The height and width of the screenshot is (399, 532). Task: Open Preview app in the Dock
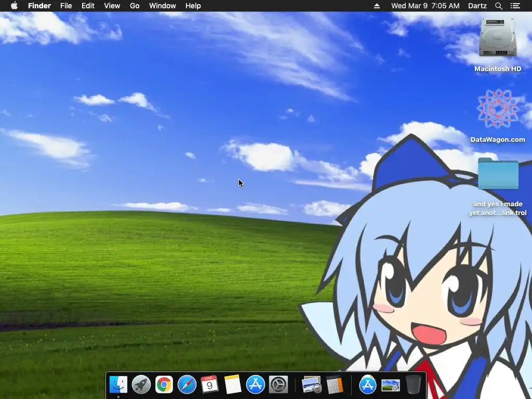[311, 385]
